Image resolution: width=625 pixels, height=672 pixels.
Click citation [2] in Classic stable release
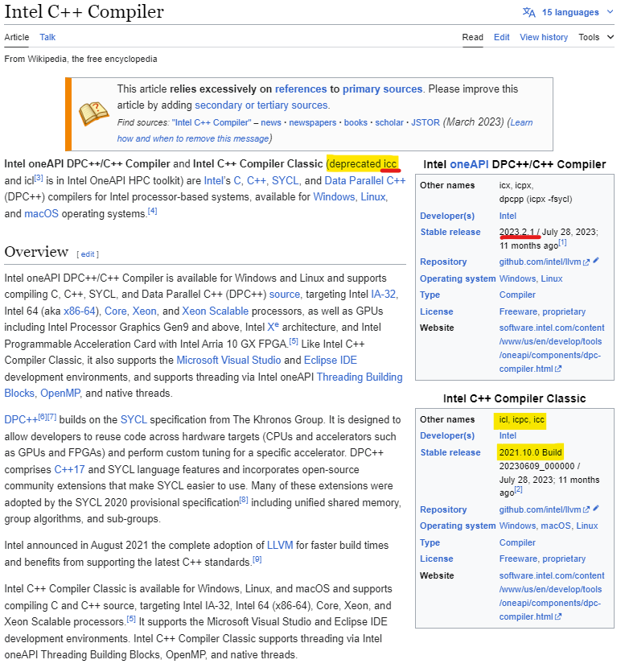pyautogui.click(x=518, y=489)
